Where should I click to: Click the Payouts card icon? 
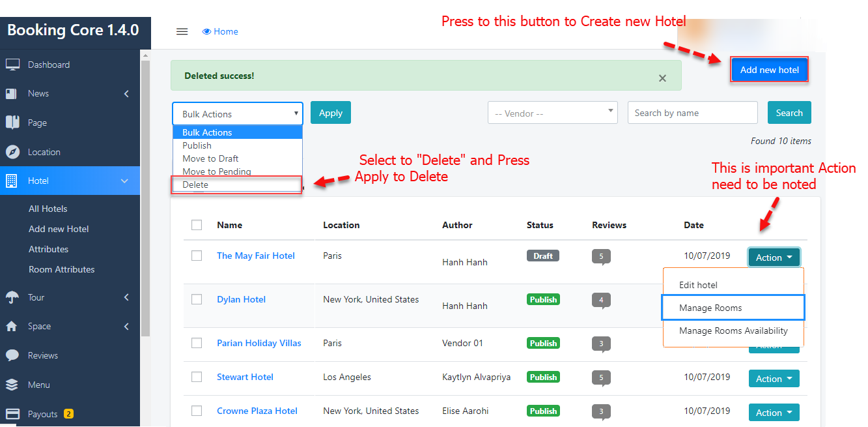tap(12, 414)
